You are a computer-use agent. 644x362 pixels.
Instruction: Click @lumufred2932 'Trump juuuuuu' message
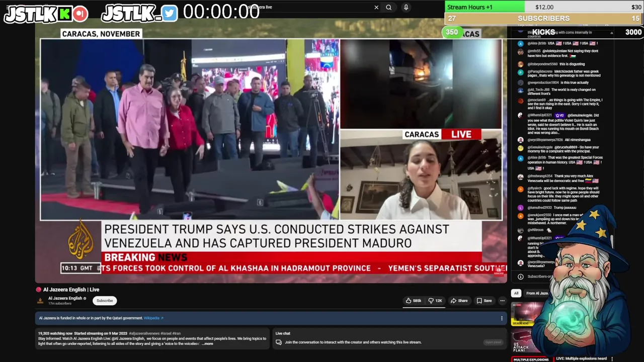click(x=552, y=208)
